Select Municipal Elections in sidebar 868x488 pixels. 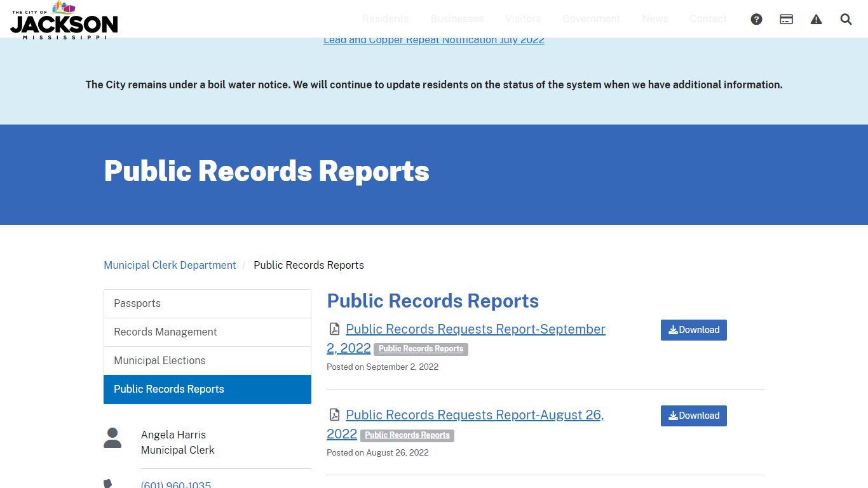tap(207, 361)
